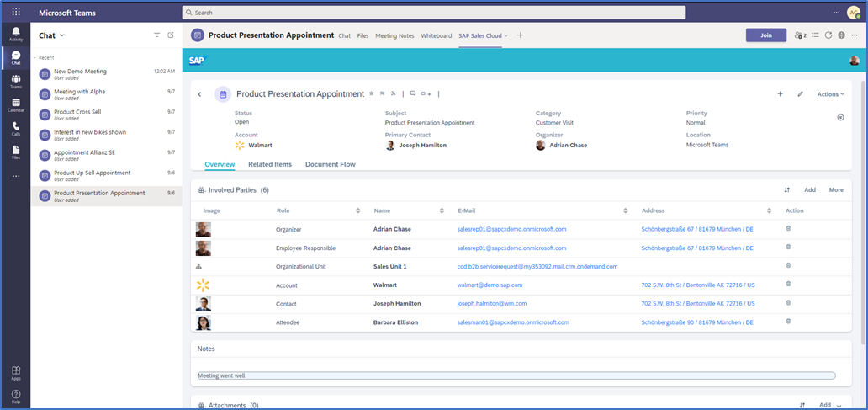Image resolution: width=868 pixels, height=410 pixels.
Task: Open the New Demo Meeting chat
Action: coord(106,74)
